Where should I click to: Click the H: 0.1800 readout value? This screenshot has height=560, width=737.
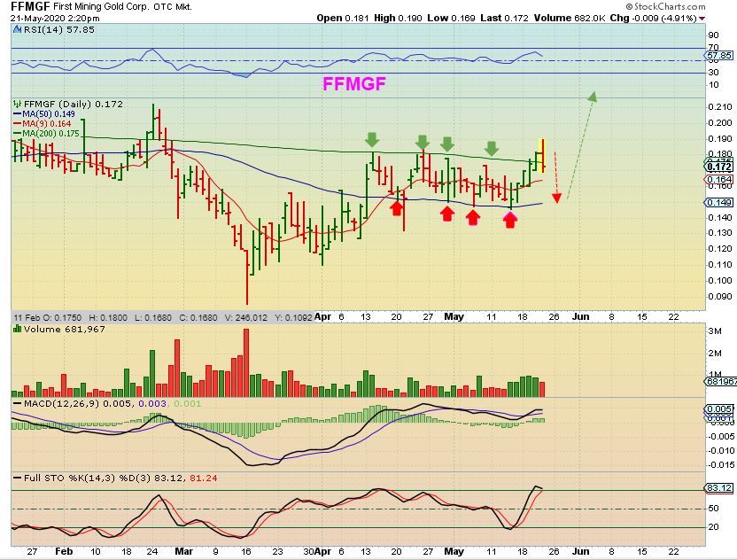click(108, 317)
